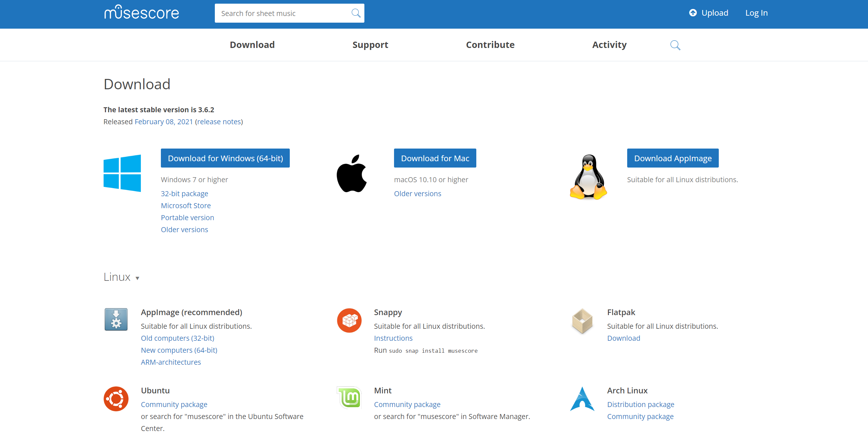Screen dimensions: 868x435
Task: Click the Apple logo icon
Action: 351,174
